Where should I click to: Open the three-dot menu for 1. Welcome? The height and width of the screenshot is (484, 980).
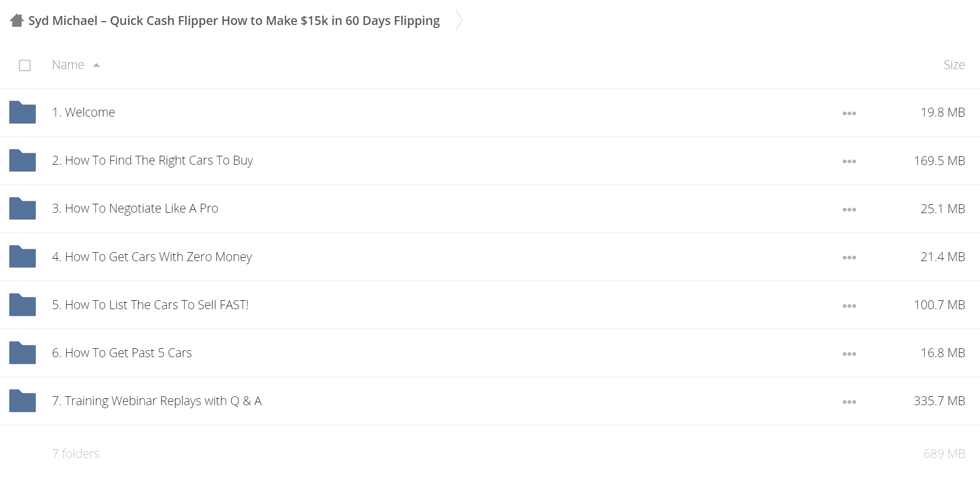tap(849, 113)
